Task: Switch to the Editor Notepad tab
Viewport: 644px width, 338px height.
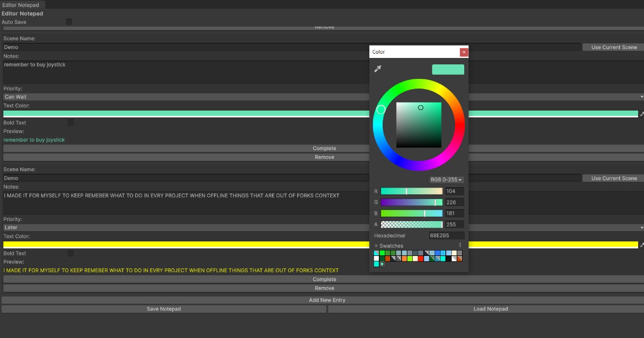Action: [x=22, y=4]
